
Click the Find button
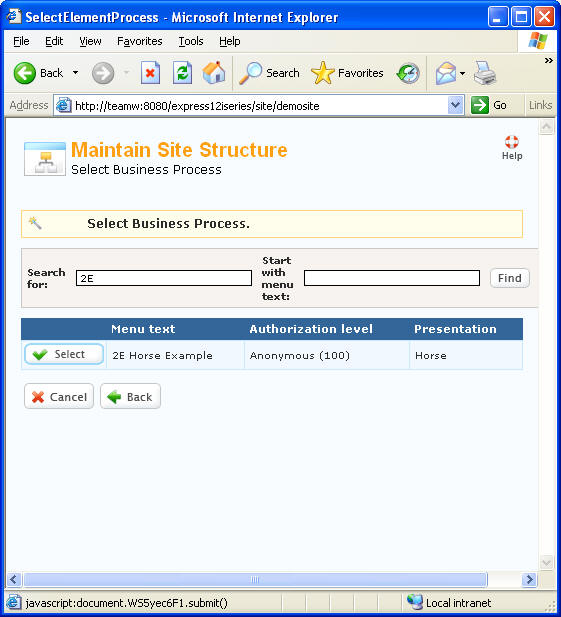[x=509, y=278]
